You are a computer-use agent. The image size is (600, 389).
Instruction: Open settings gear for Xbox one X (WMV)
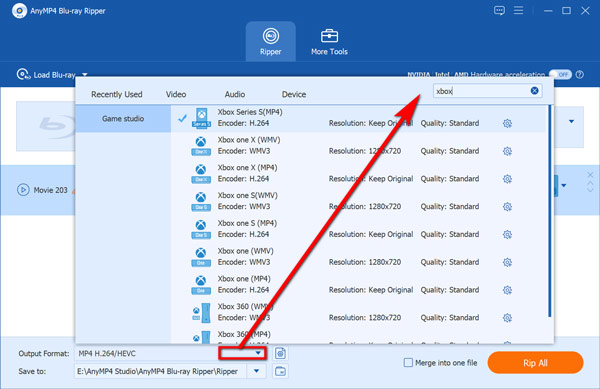[x=507, y=151]
